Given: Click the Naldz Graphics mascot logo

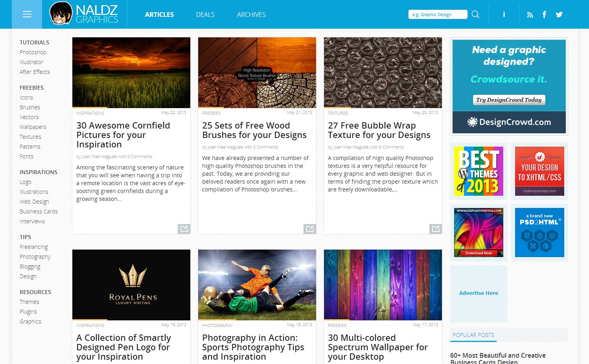Looking at the screenshot, I should (61, 13).
